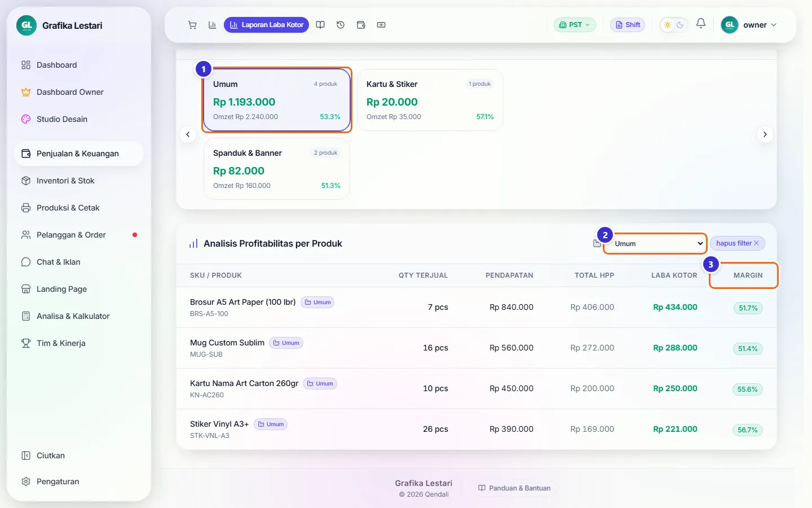
Task: Click the Grafika Lestari GL logo in the sidebar
Action: [27, 25]
